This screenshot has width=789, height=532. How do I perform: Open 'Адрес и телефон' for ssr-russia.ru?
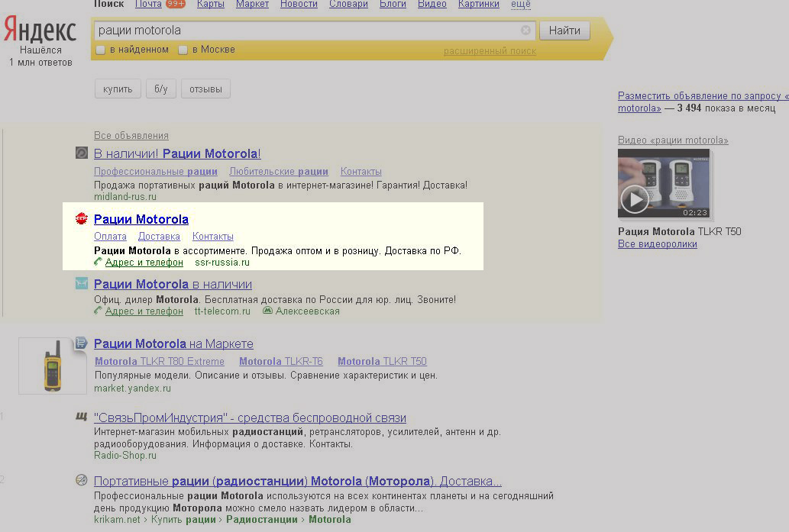click(144, 262)
